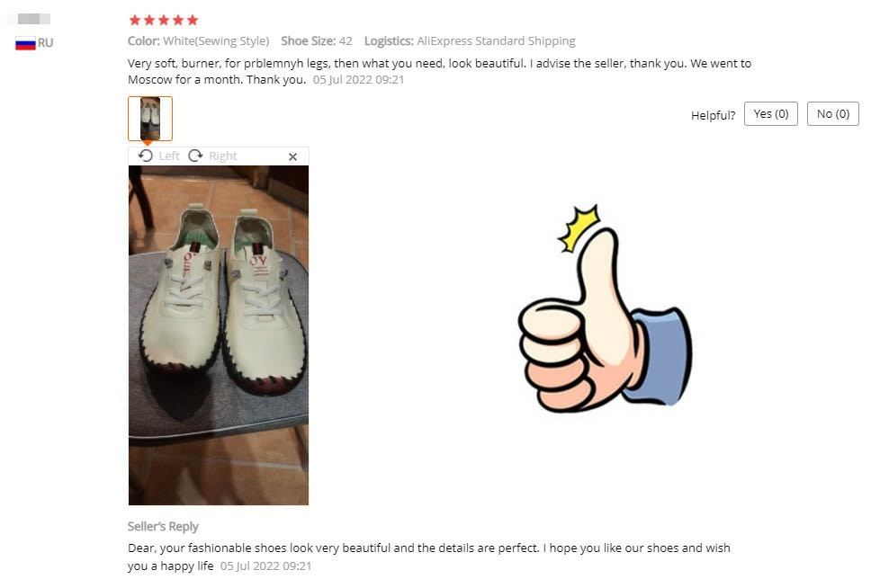Click the No (0) helpful button
Screen dimensions: 871x588
point(832,114)
